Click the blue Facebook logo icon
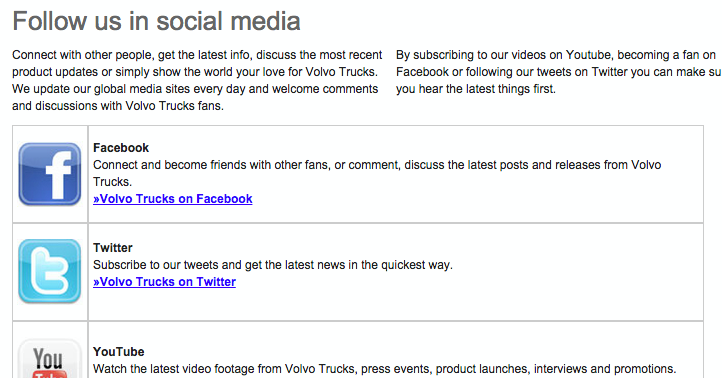The image size is (722, 378). click(50, 174)
